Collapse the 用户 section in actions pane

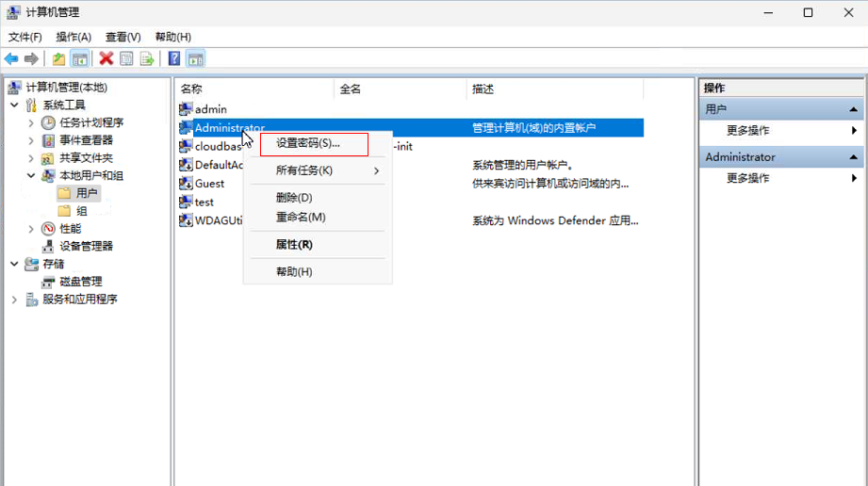coord(854,109)
